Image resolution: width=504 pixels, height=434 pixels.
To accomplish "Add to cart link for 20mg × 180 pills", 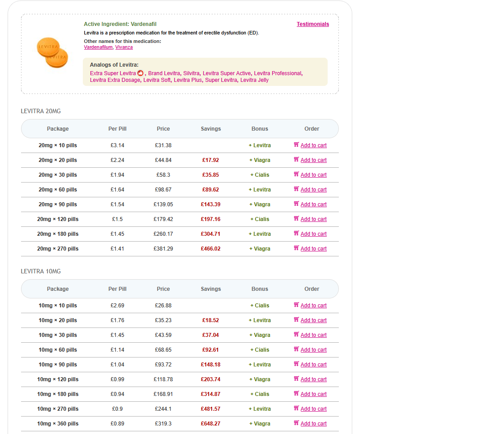I will click(313, 234).
